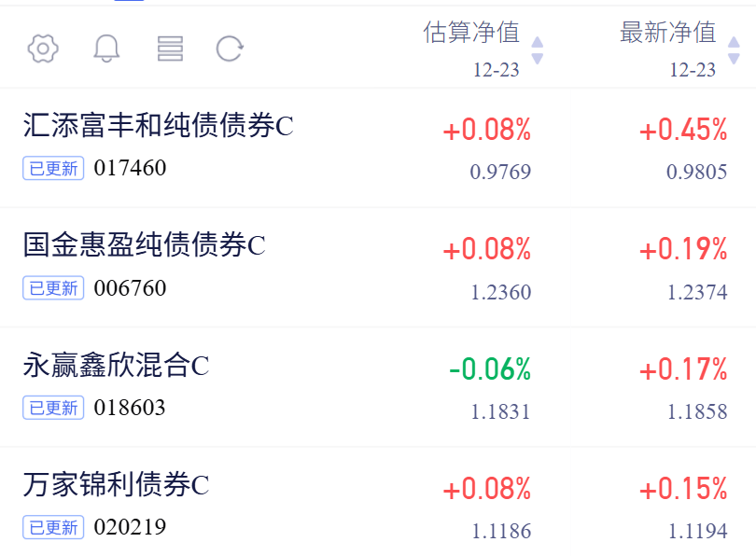Viewport: 756px width, 556px height.
Task: Switch list layout with stacked-bars icon
Action: [x=170, y=49]
